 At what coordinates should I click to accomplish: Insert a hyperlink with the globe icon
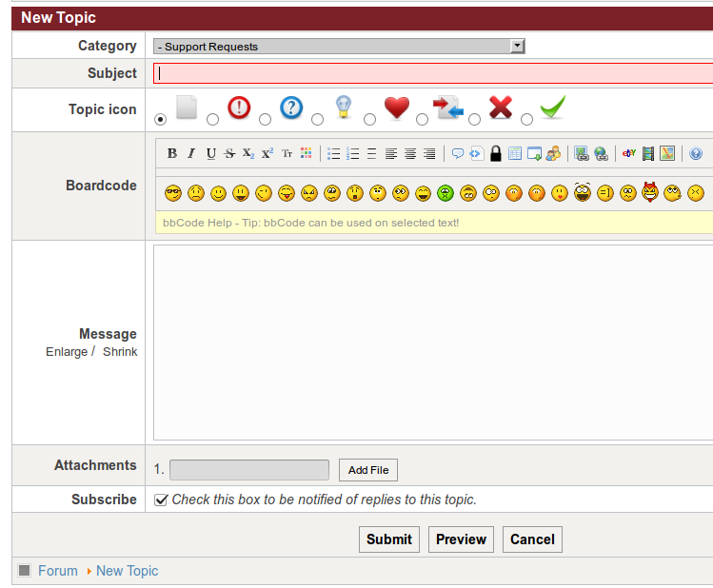pyautogui.click(x=601, y=153)
